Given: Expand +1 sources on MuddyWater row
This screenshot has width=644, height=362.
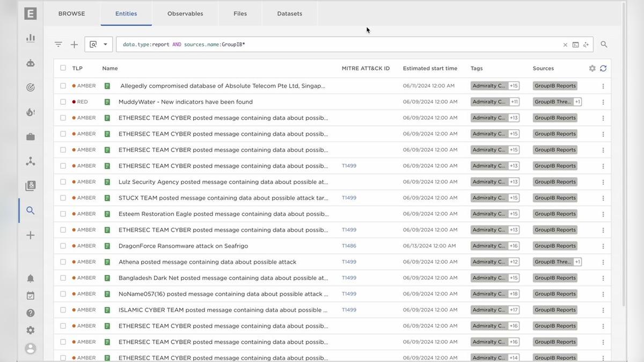Looking at the screenshot, I should tap(577, 102).
